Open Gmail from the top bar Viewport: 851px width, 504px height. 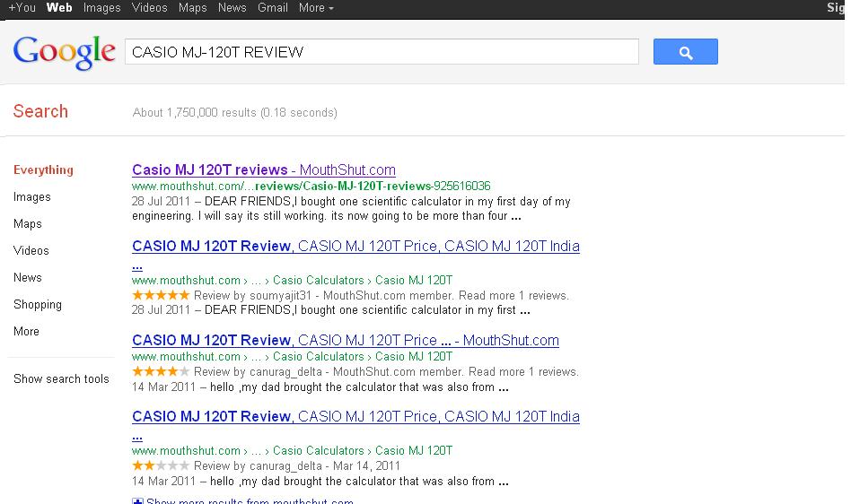pos(273,8)
